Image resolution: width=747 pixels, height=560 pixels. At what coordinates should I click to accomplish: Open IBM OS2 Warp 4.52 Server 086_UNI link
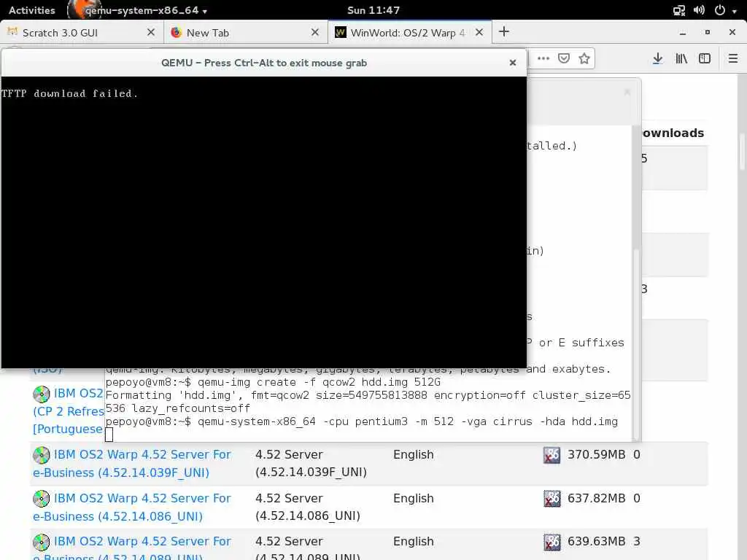tap(131, 507)
